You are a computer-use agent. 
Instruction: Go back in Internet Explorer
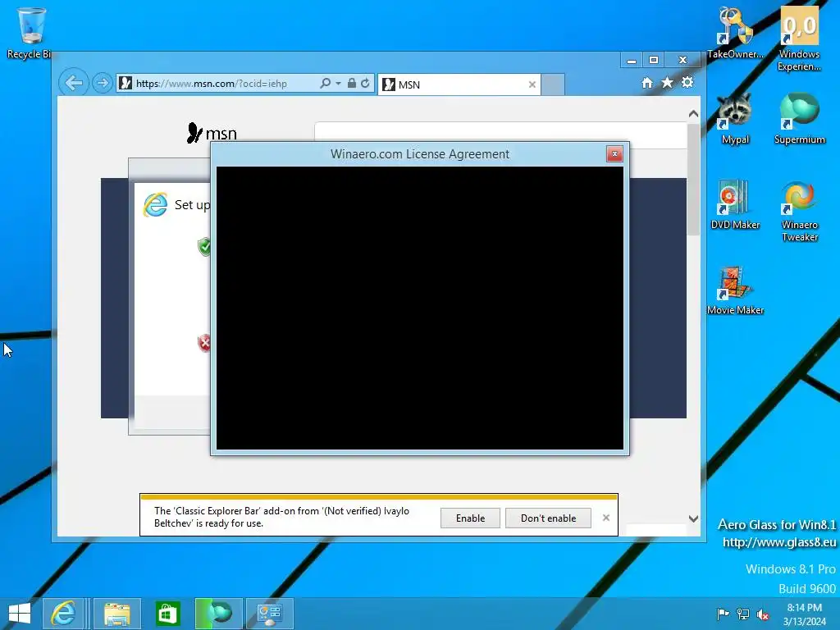73,83
